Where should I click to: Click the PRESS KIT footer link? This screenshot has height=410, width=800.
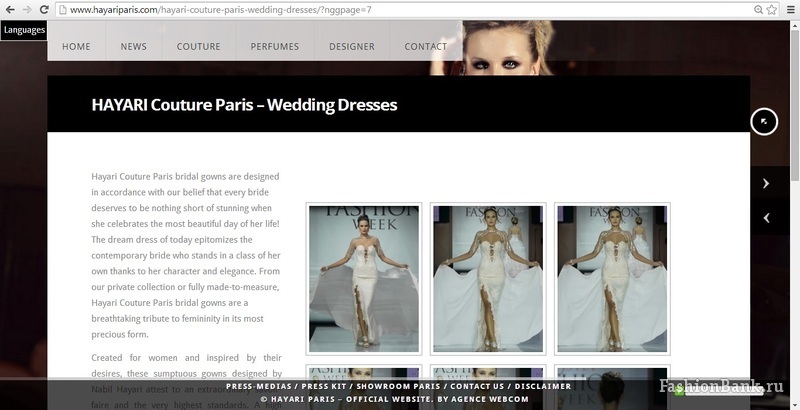tap(324, 387)
